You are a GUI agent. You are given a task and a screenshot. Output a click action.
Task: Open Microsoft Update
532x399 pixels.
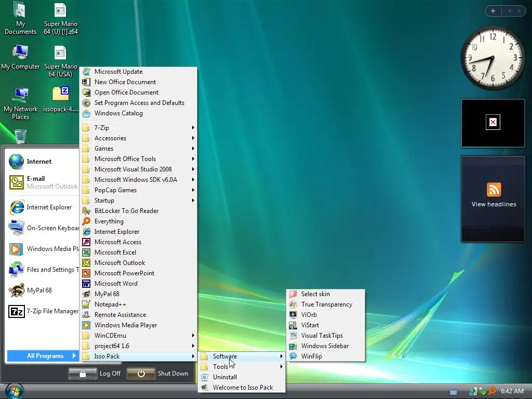(138, 72)
